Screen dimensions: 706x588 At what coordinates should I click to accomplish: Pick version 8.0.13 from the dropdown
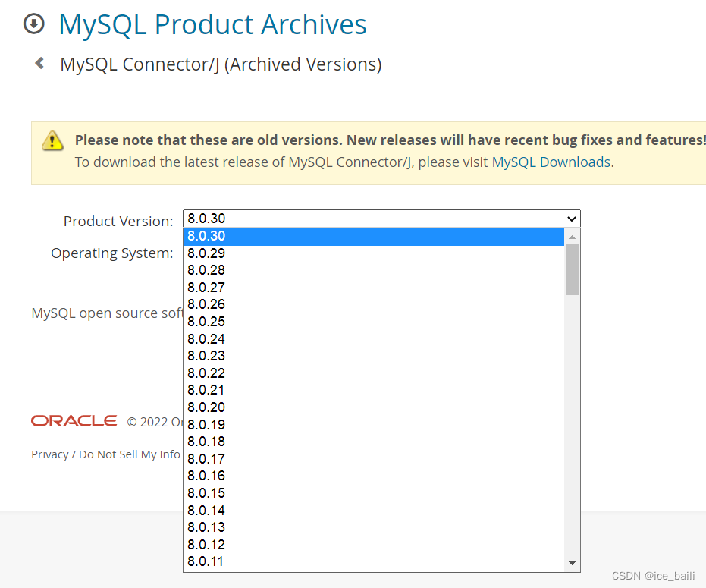coord(206,527)
